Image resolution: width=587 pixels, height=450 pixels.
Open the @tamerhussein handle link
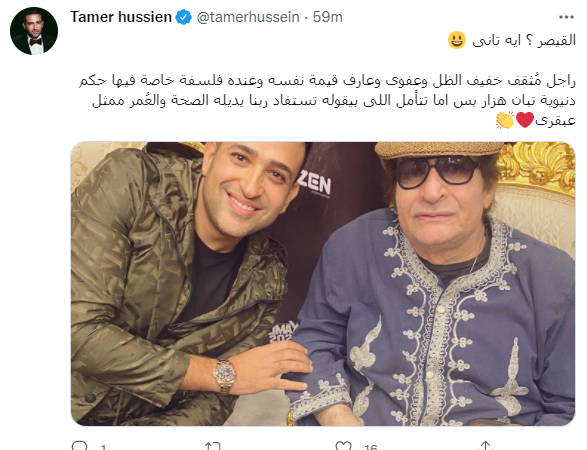[x=248, y=17]
